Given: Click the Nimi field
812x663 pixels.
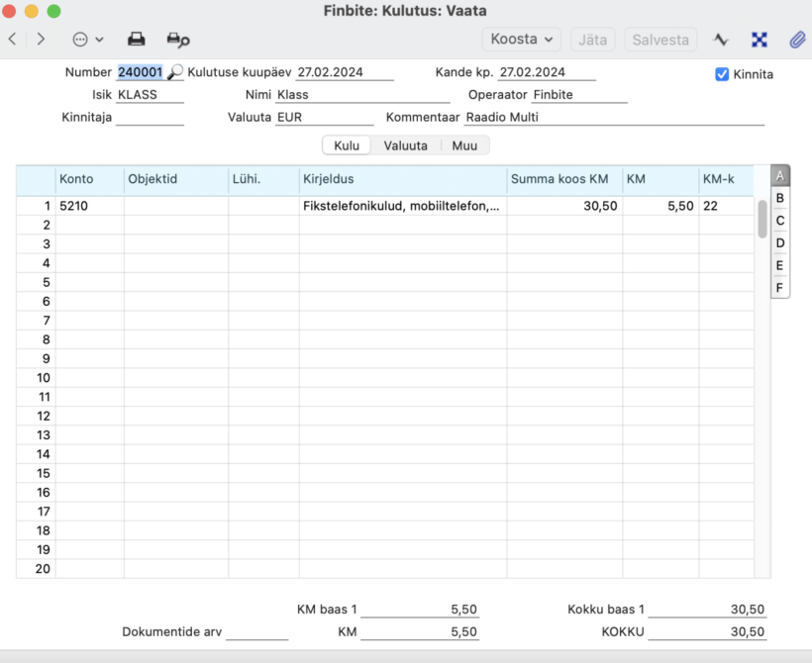Looking at the screenshot, I should point(362,95).
